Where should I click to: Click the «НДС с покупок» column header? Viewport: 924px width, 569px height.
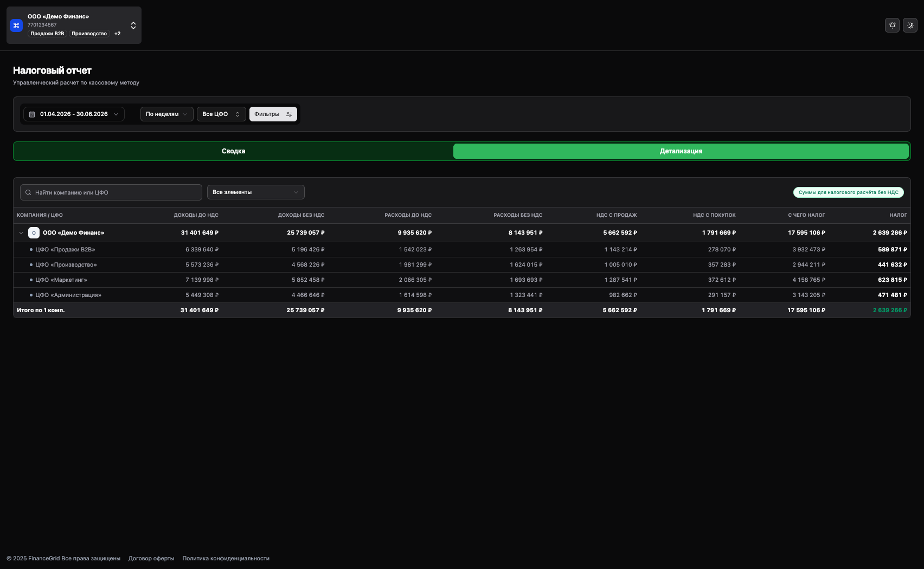pos(714,215)
